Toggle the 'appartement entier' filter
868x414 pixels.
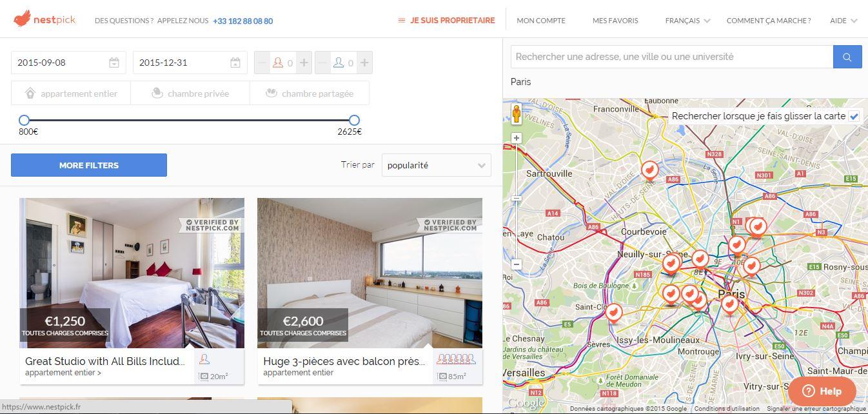tap(71, 94)
